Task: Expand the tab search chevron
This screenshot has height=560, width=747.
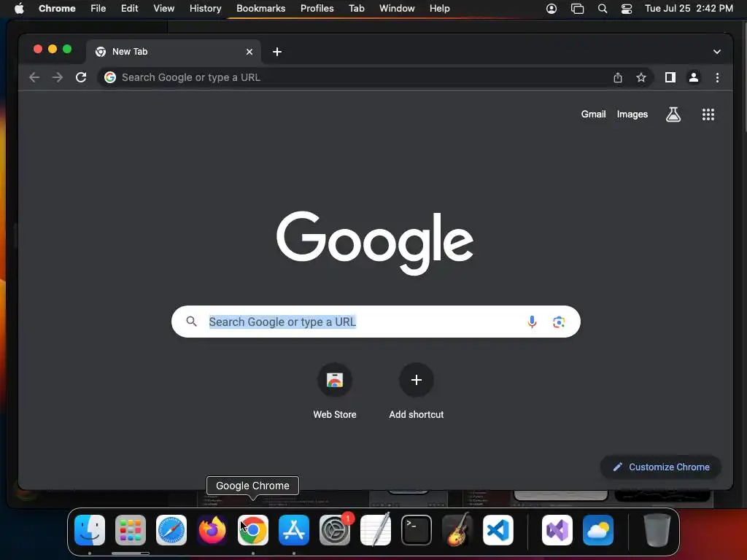Action: tap(717, 52)
